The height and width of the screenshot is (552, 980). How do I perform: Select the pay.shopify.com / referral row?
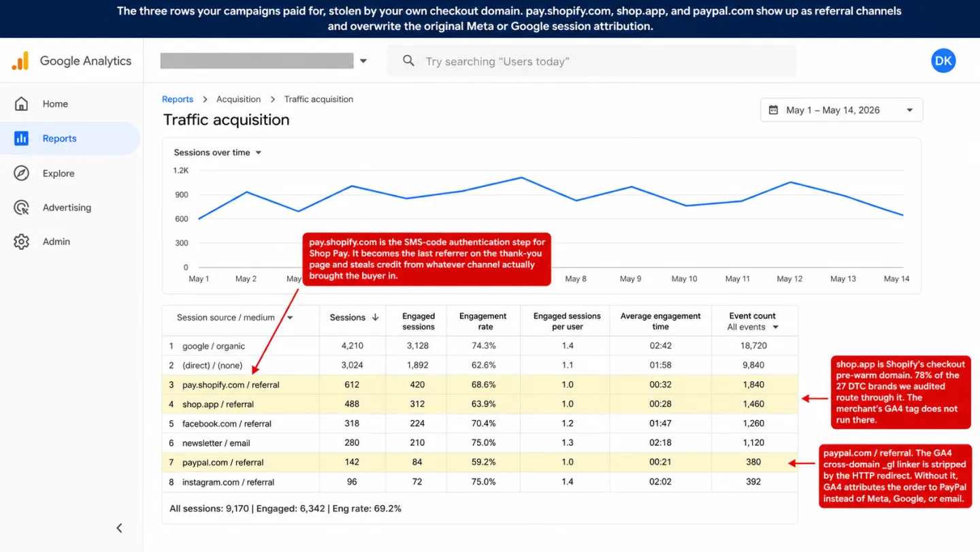click(480, 385)
